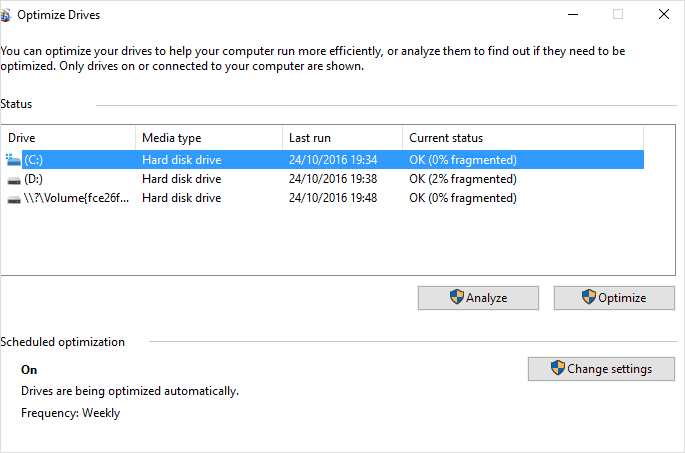The width and height of the screenshot is (685, 453).
Task: Optimize the selected drive
Action: click(x=614, y=298)
